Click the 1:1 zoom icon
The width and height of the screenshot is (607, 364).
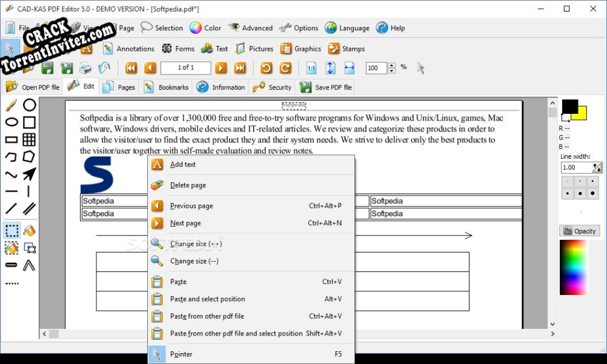(x=310, y=68)
